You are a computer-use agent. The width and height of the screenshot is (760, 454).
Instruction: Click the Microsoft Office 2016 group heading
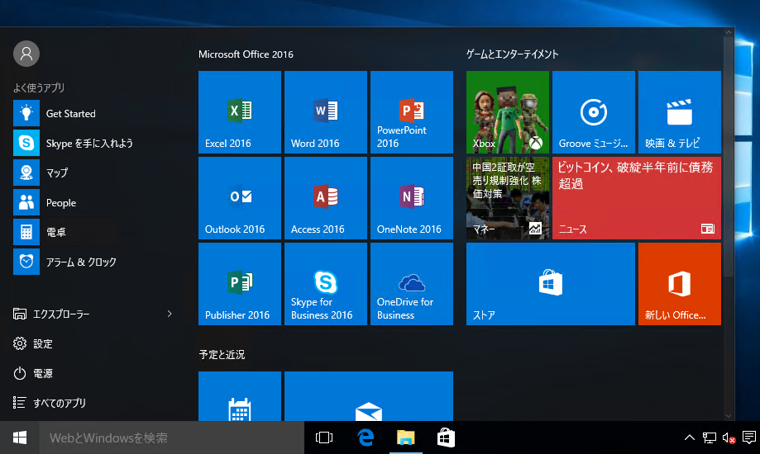coord(246,54)
